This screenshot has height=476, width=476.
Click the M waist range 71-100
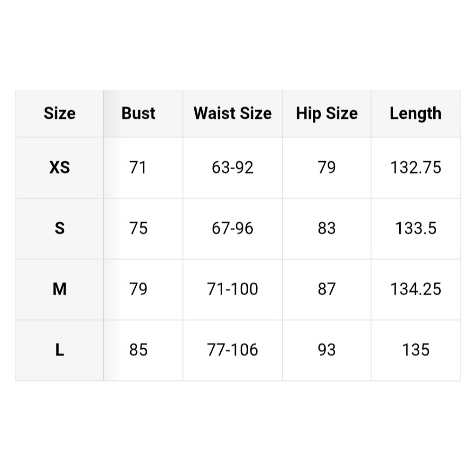[x=232, y=289]
